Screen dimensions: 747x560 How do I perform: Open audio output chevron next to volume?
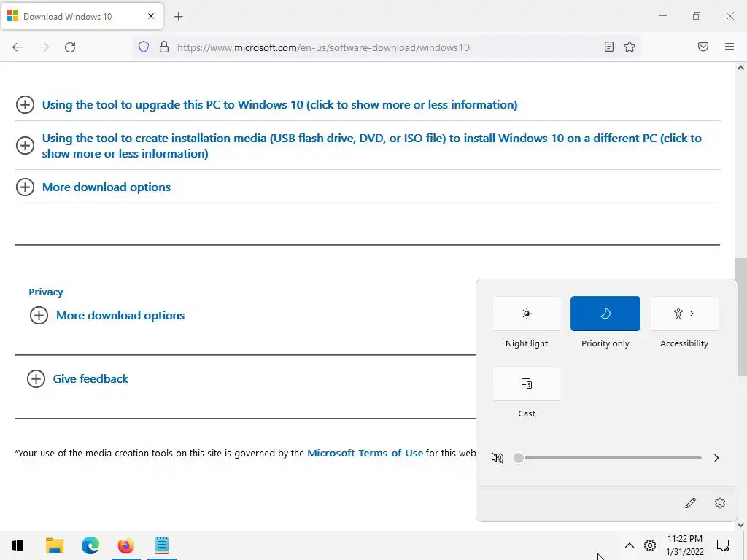(x=716, y=458)
